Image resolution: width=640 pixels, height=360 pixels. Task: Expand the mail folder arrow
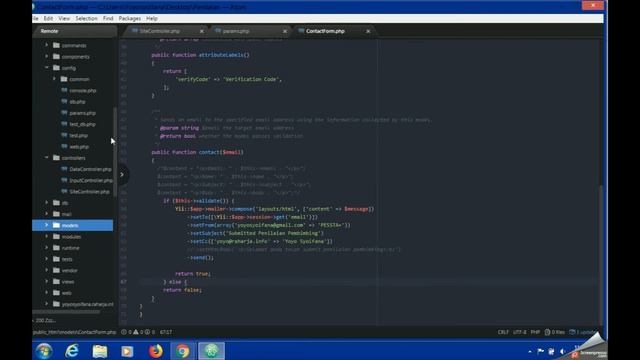click(x=47, y=213)
